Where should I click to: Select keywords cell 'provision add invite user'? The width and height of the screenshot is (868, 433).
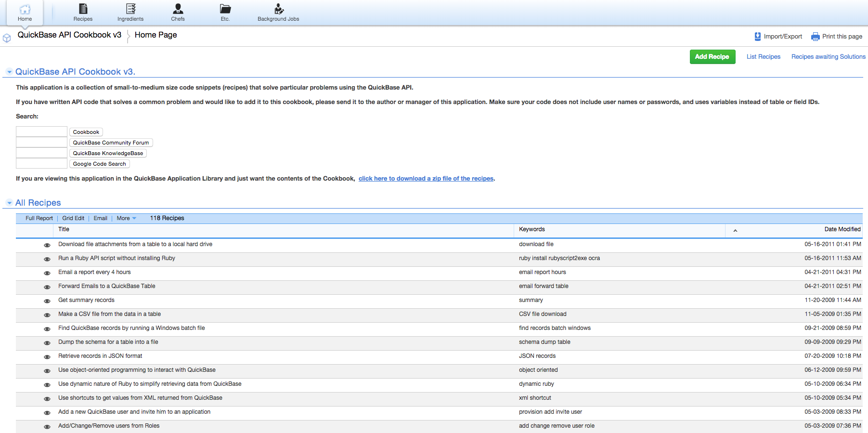pyautogui.click(x=551, y=412)
